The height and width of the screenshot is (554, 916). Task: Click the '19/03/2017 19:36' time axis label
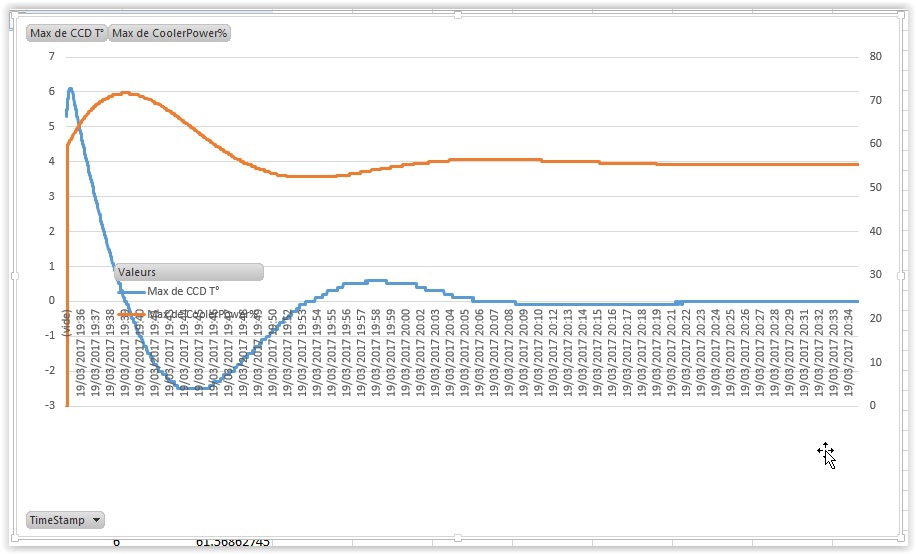tap(81, 352)
